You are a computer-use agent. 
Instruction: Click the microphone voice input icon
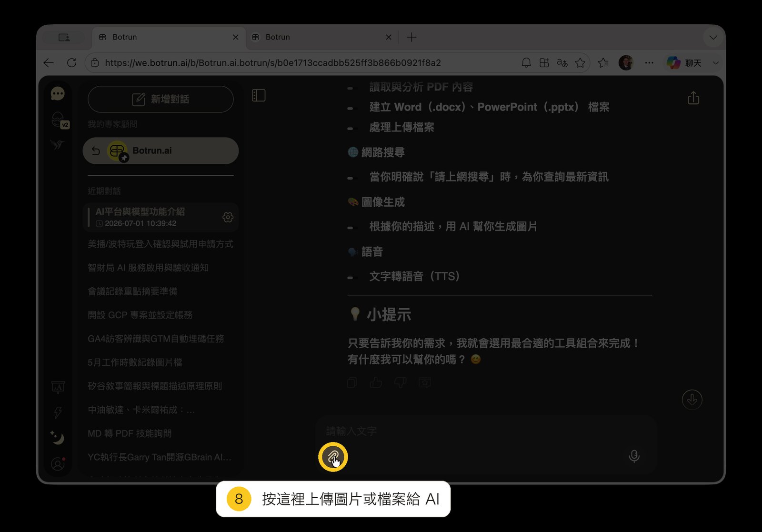pyautogui.click(x=634, y=456)
